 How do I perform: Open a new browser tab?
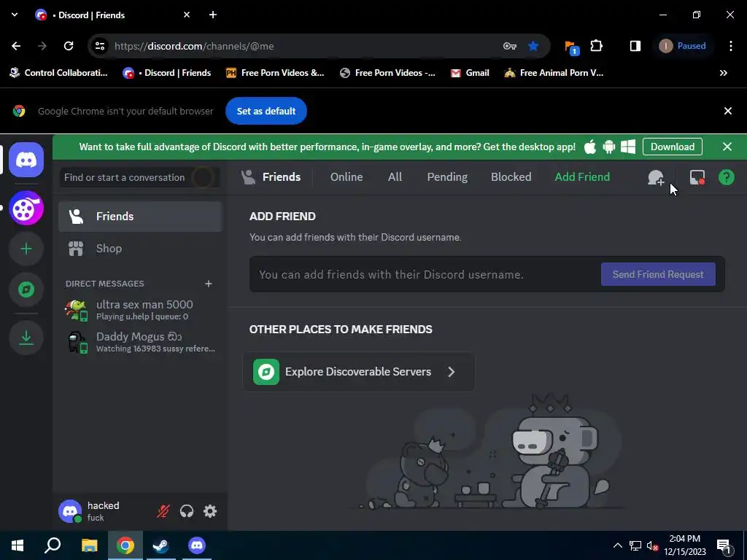pos(213,15)
